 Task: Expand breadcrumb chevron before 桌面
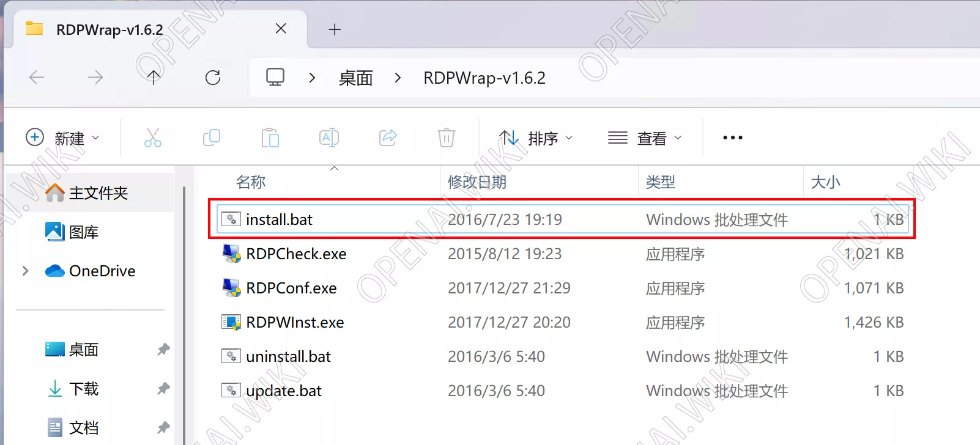[312, 78]
